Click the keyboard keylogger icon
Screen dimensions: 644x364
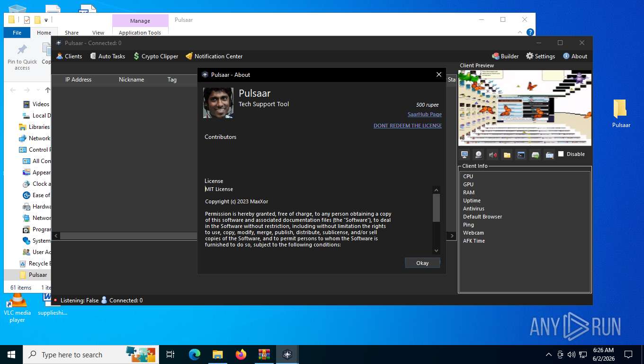click(x=549, y=155)
